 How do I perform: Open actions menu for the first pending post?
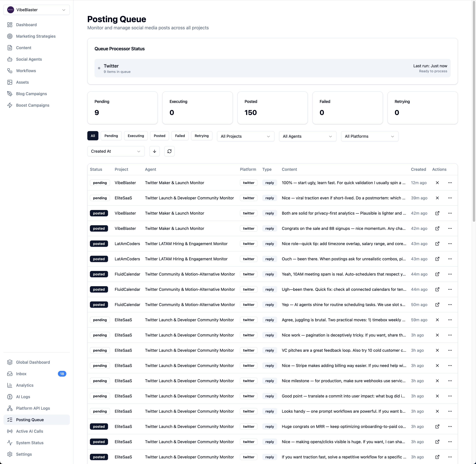(x=450, y=183)
